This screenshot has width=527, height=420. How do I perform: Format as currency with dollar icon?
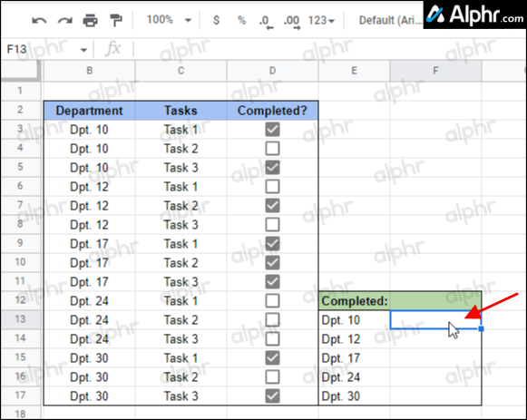[216, 20]
